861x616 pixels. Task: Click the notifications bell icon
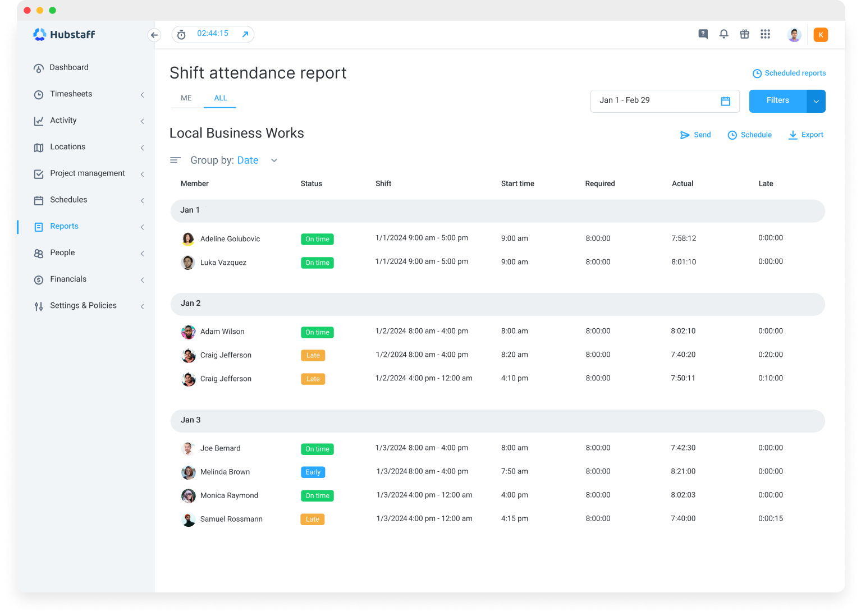point(723,34)
